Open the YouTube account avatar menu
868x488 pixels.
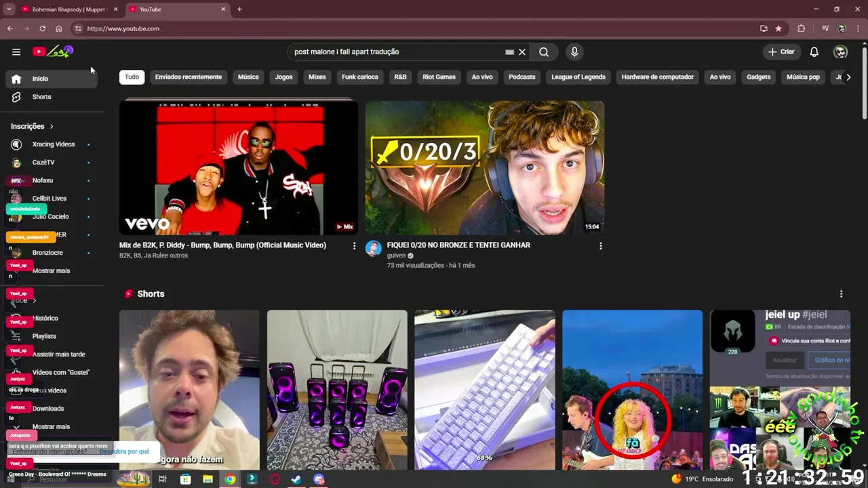click(840, 52)
